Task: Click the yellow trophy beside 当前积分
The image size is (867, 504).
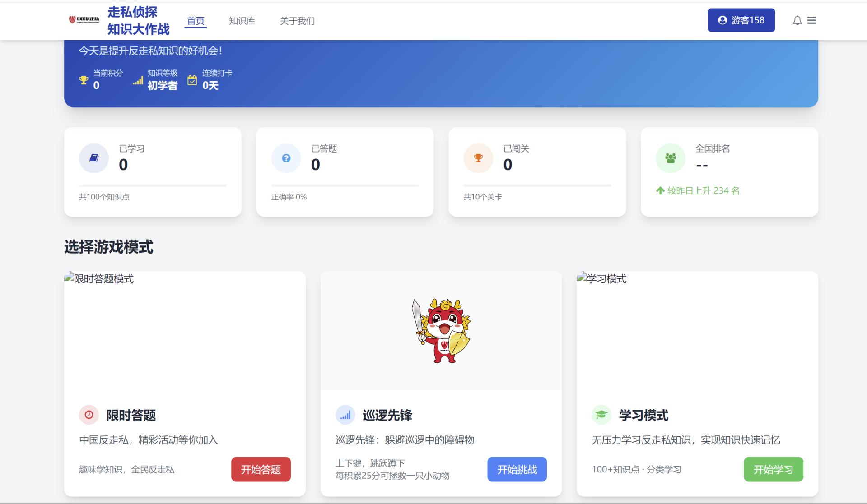Action: (x=84, y=80)
